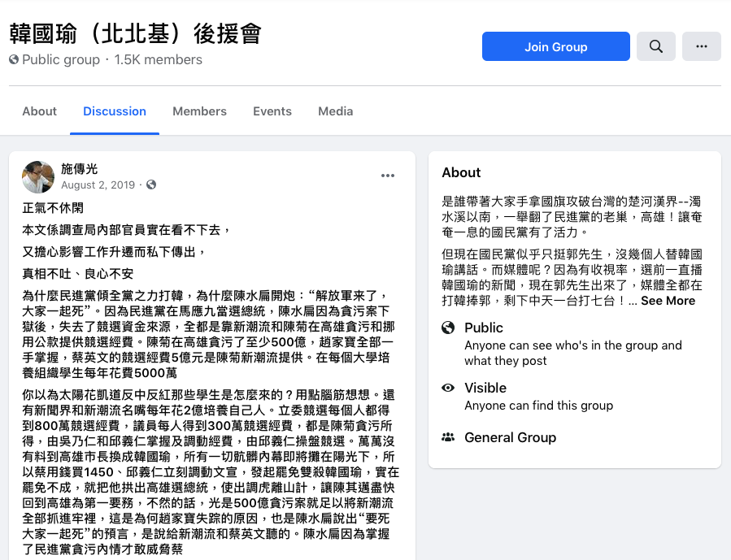The width and height of the screenshot is (731, 560).
Task: Click the line 又擔心影響工作升遷而私下傳出
Action: [x=114, y=252]
